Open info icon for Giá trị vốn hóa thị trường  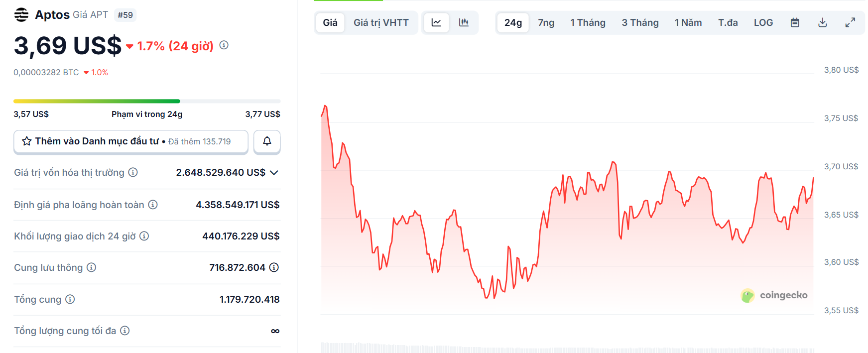[x=133, y=172]
